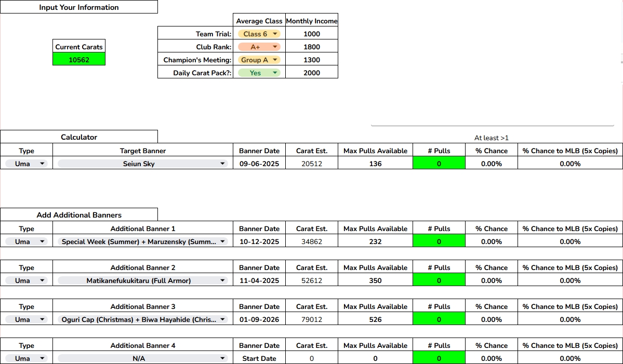Open the Seiun Sky target banner dropdown
Image resolution: width=623 pixels, height=364 pixels.
coord(143,164)
